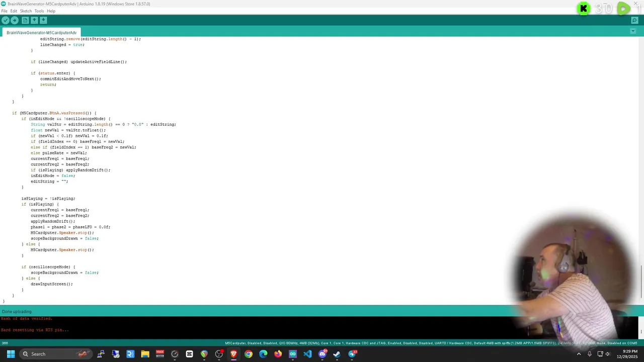Viewport: 644px width, 362px height.
Task: Open Steam from the taskbar
Action: [x=337, y=354]
